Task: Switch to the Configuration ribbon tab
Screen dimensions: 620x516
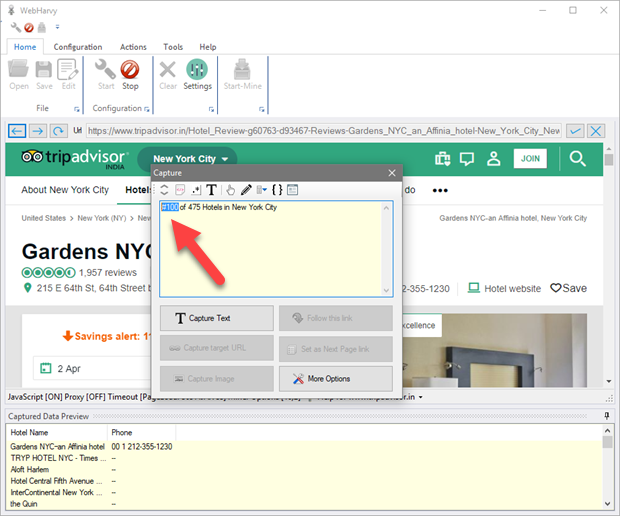Action: 78,47
